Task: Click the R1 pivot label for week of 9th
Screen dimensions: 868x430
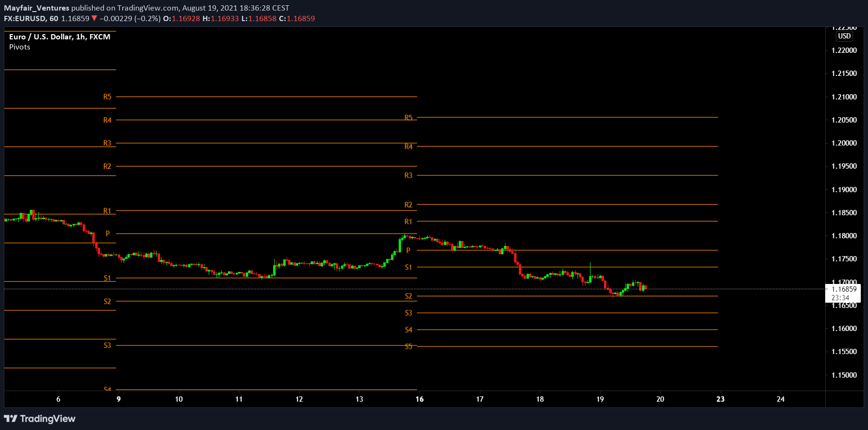Action: 107,211
